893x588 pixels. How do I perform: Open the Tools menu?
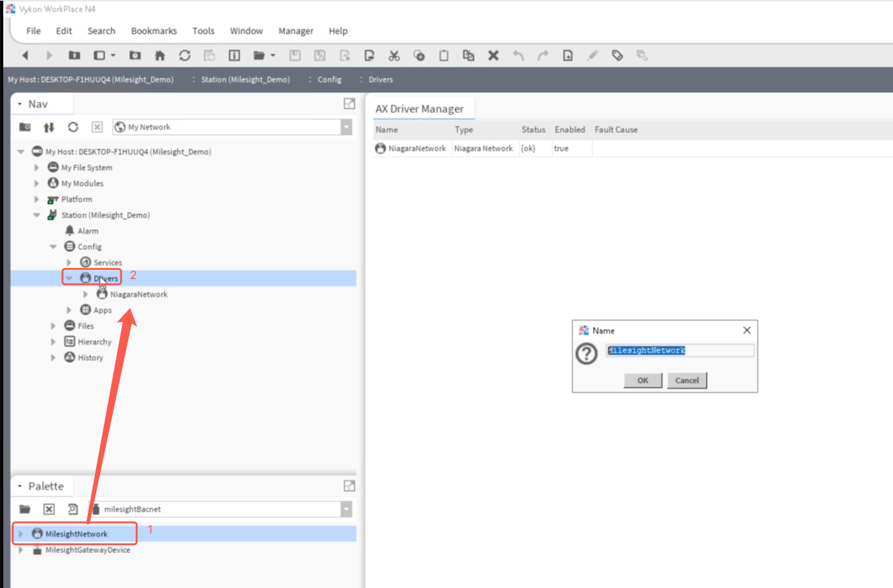click(x=203, y=31)
